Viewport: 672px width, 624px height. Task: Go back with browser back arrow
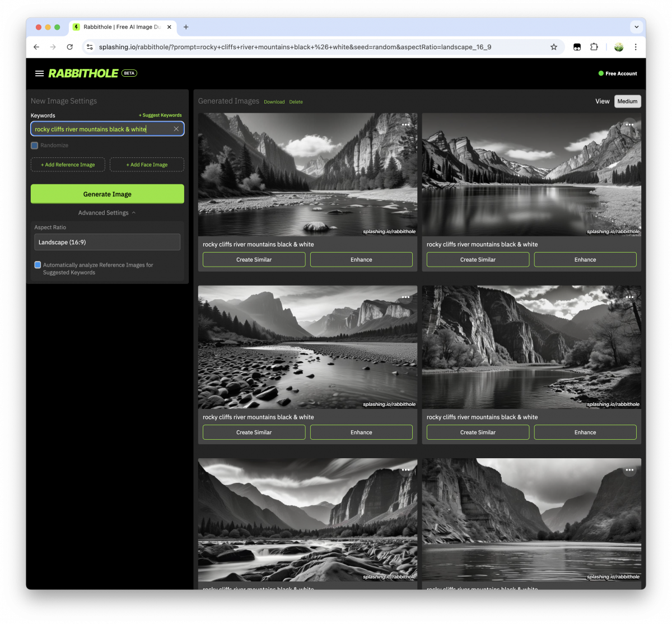pyautogui.click(x=36, y=47)
